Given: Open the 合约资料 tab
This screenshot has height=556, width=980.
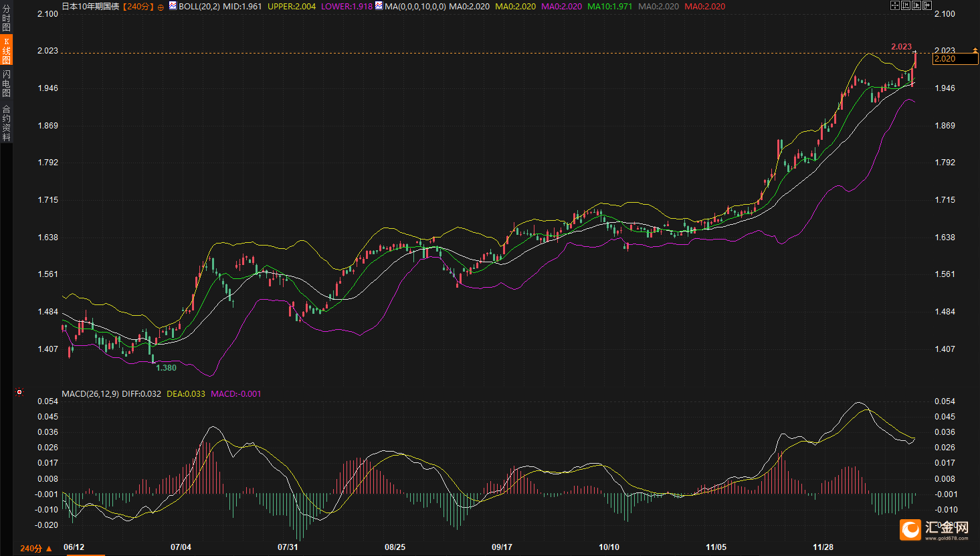Looking at the screenshot, I should point(6,123).
